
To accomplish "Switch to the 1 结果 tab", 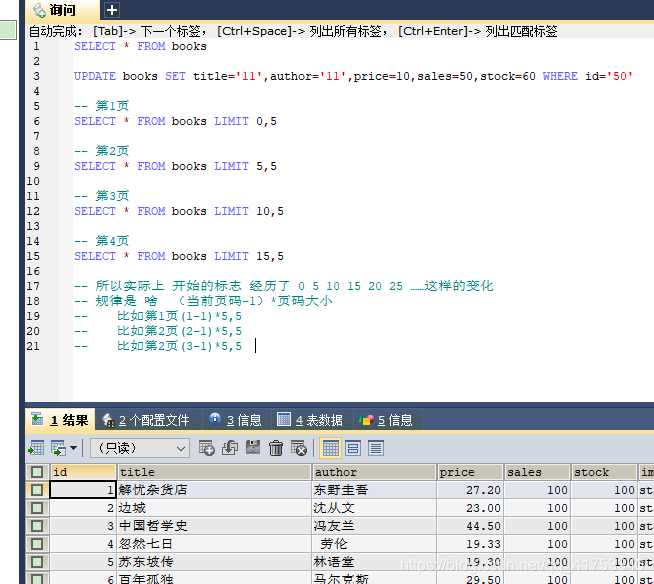I will [x=61, y=420].
